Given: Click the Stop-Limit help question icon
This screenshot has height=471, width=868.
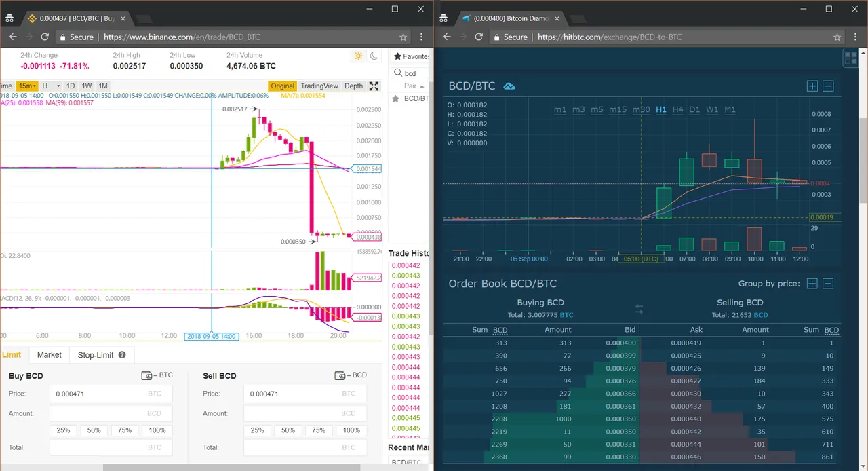Looking at the screenshot, I should [122, 354].
